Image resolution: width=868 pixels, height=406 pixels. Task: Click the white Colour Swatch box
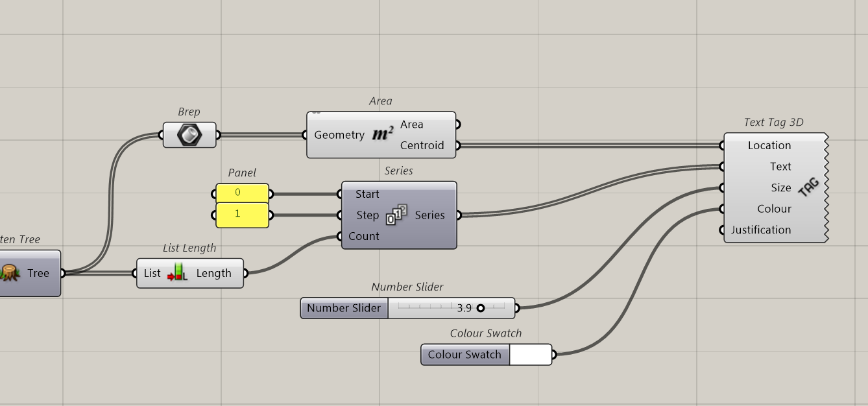[x=530, y=355]
